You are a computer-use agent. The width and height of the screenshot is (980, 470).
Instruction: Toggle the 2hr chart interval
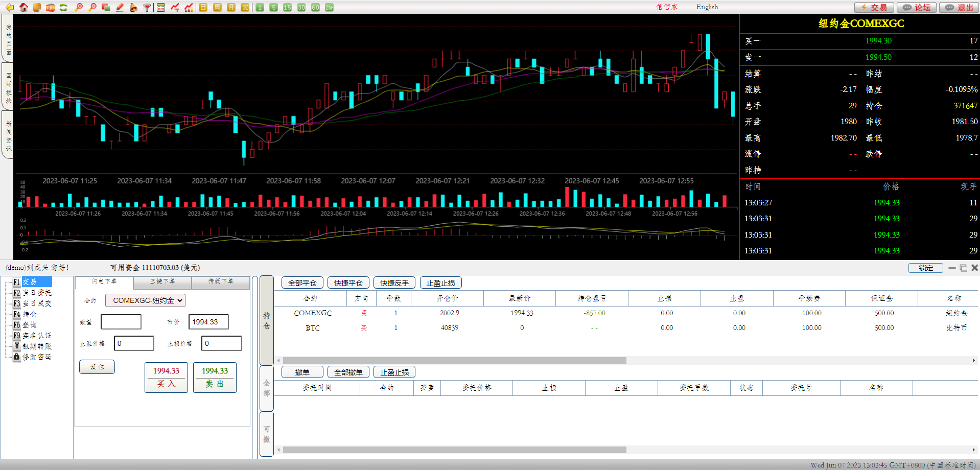[329, 7]
